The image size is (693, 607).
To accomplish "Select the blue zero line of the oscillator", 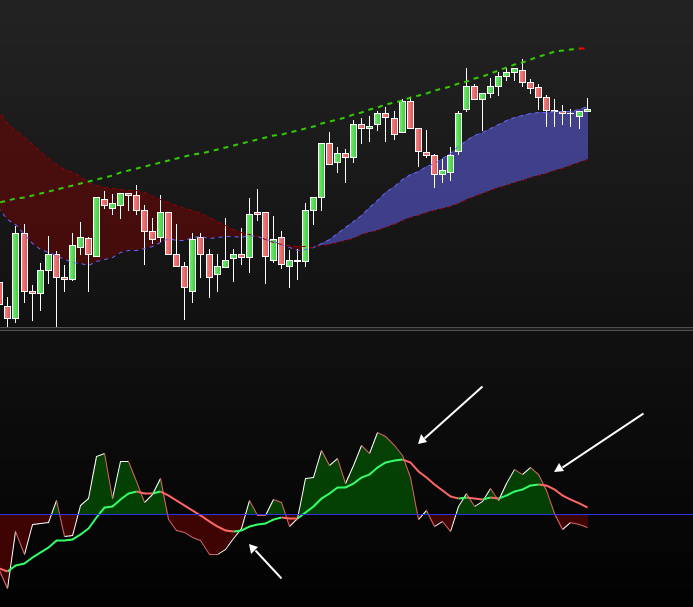I will (346, 514).
